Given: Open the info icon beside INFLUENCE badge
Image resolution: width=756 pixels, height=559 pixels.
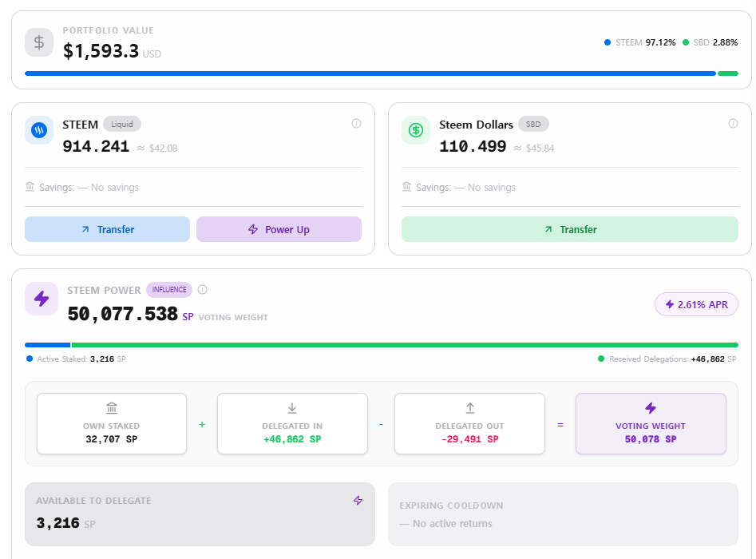Looking at the screenshot, I should click(203, 289).
